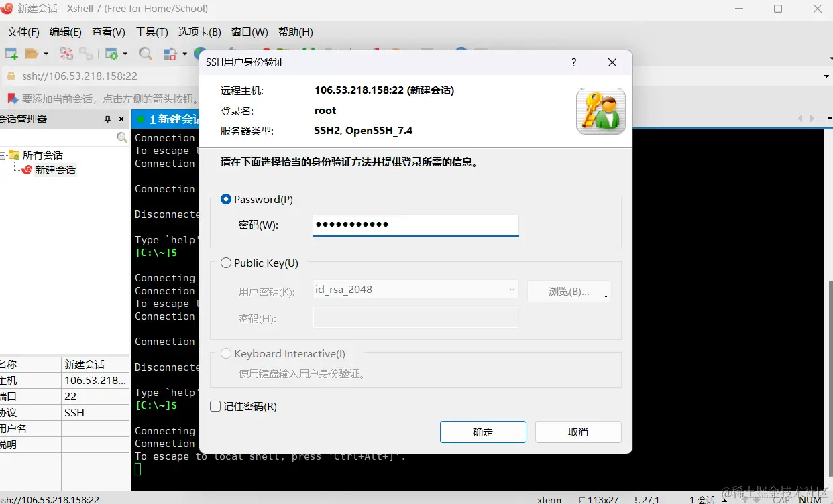Click the 浏览(B)... button
The image size is (833, 504).
point(569,292)
